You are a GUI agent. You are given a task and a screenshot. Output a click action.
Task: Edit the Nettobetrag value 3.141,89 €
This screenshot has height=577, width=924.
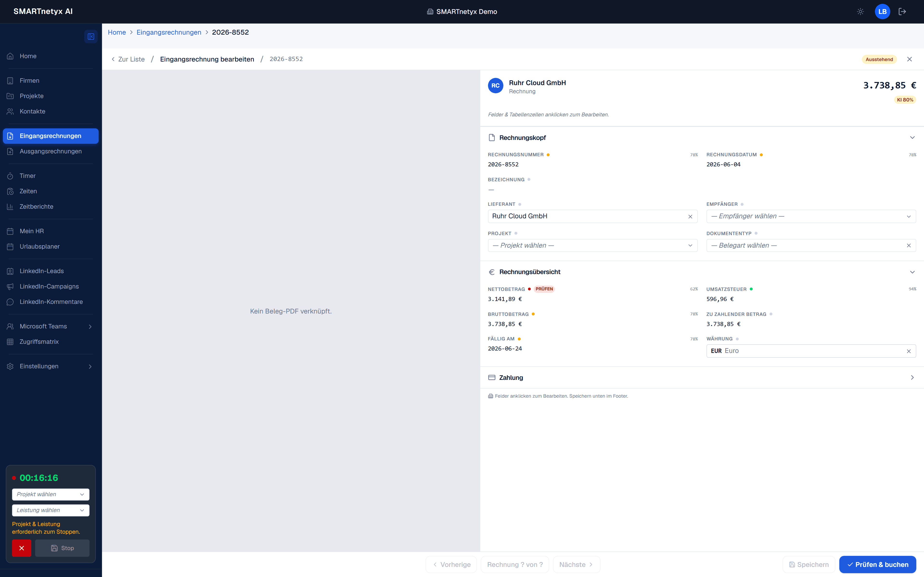[x=505, y=299]
